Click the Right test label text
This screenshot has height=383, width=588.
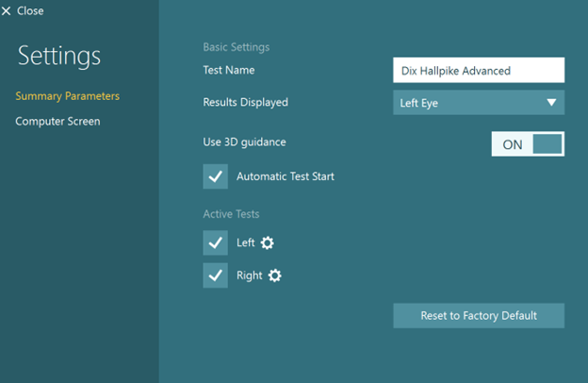point(249,275)
